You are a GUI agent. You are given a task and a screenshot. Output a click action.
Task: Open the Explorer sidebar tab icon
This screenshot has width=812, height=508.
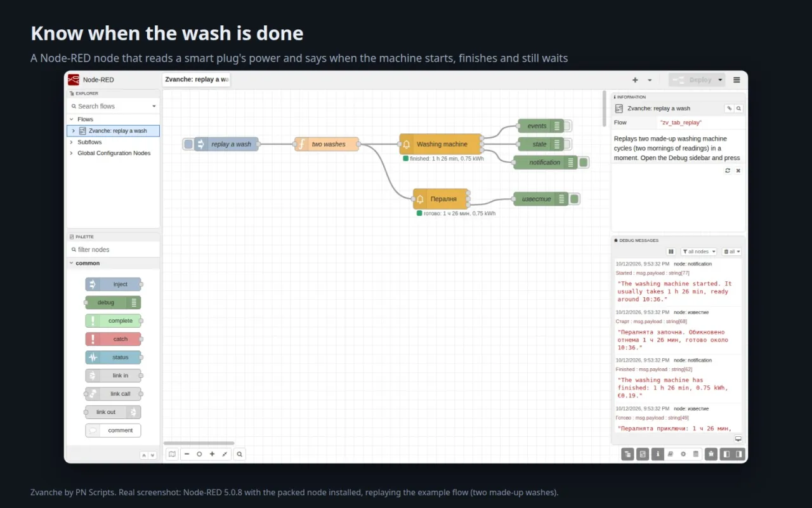pos(627,454)
